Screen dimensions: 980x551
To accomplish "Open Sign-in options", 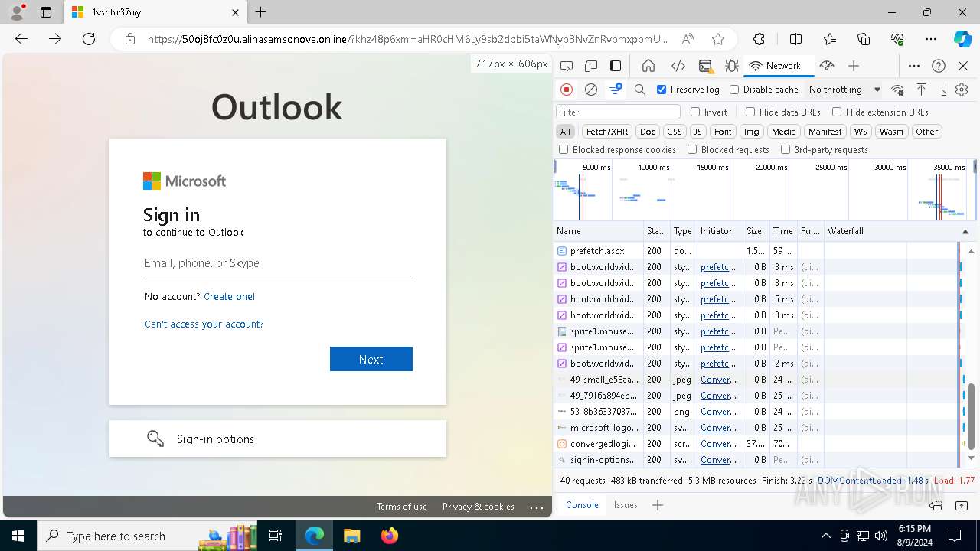I will tap(278, 439).
